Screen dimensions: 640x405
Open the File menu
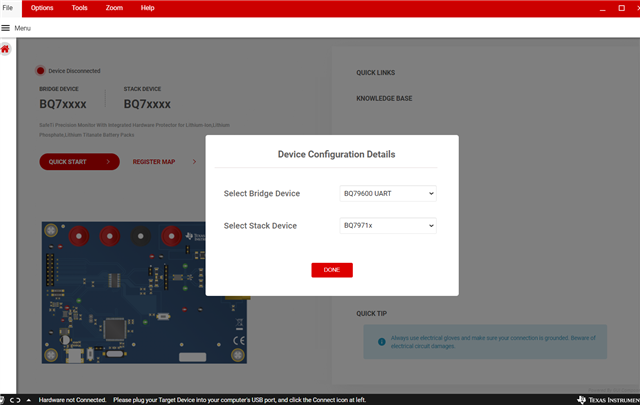coord(8,8)
